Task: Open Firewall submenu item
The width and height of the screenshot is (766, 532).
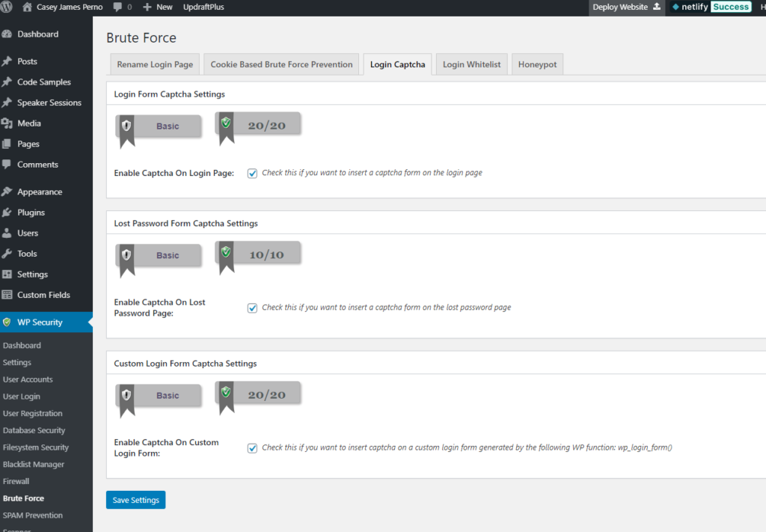Action: click(16, 482)
